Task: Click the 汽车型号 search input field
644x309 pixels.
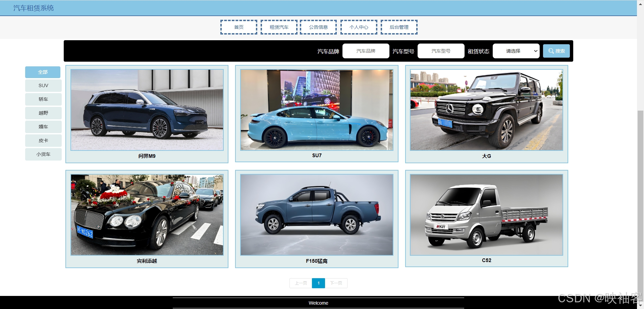Action: [x=441, y=51]
